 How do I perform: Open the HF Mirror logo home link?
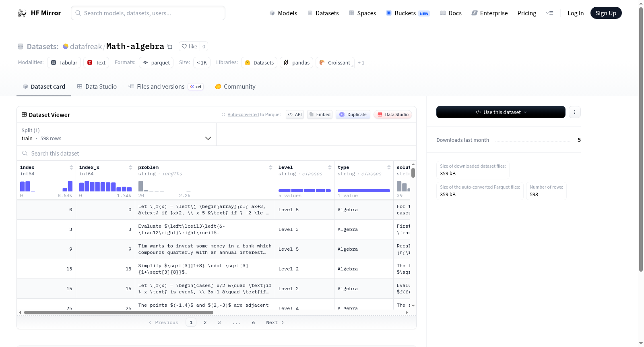point(39,13)
